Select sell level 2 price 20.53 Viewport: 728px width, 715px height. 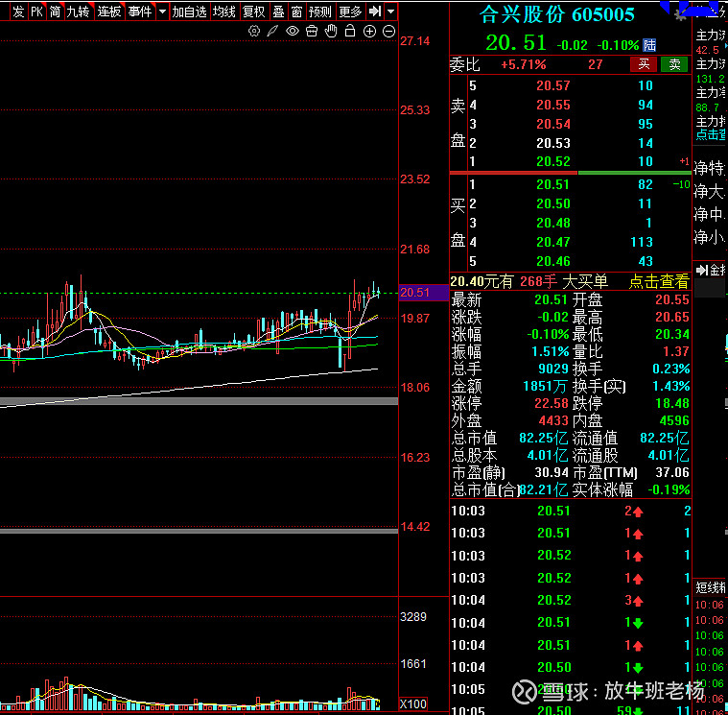point(553,143)
